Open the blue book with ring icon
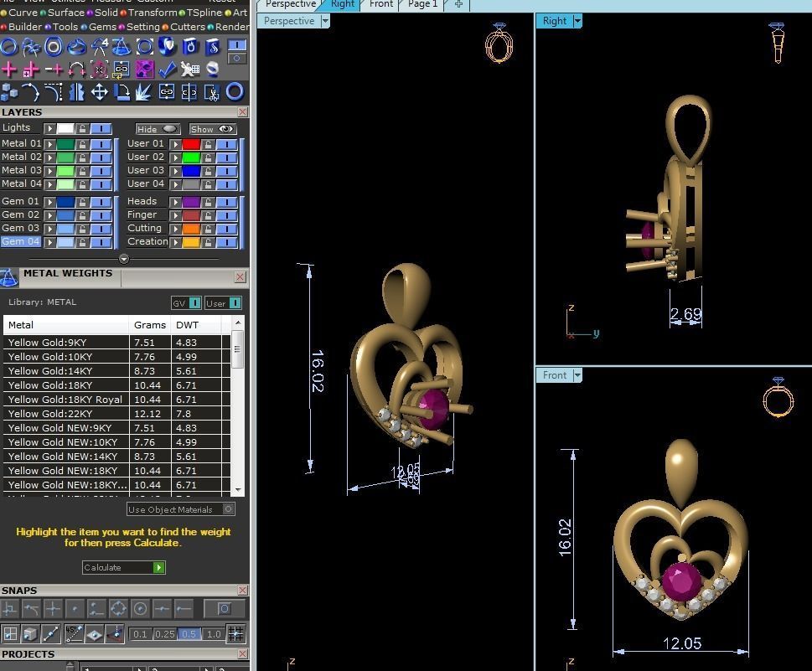The width and height of the screenshot is (812, 671). pyautogui.click(x=189, y=47)
